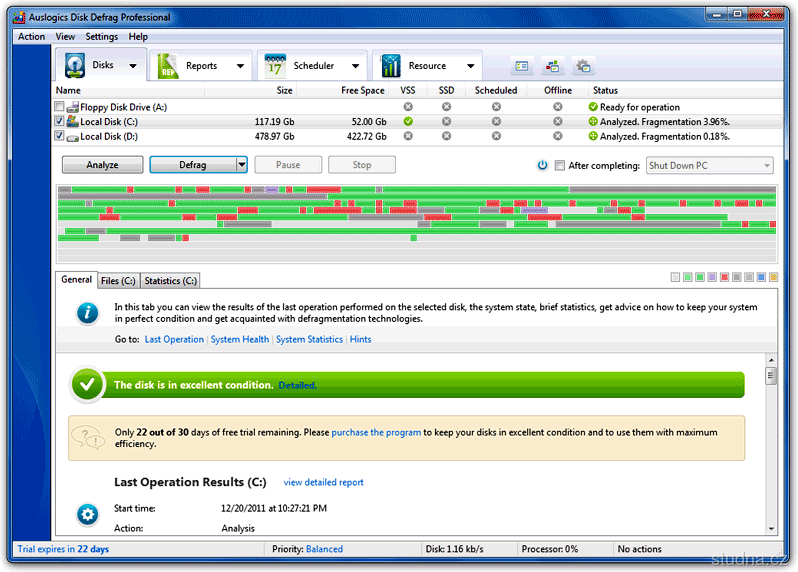798x572 pixels.
Task: Check the Floppy Disk Drive (A:) checkbox
Action: 60,107
